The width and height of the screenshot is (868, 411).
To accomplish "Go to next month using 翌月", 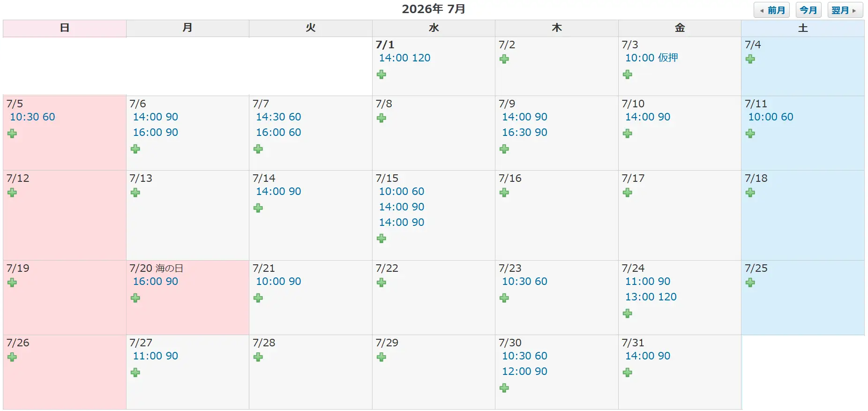I will (845, 10).
